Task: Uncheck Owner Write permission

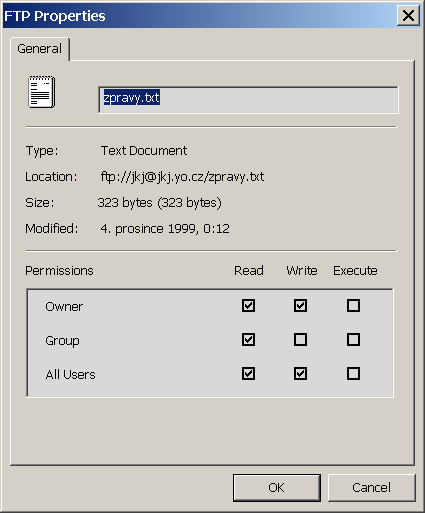Action: [300, 305]
